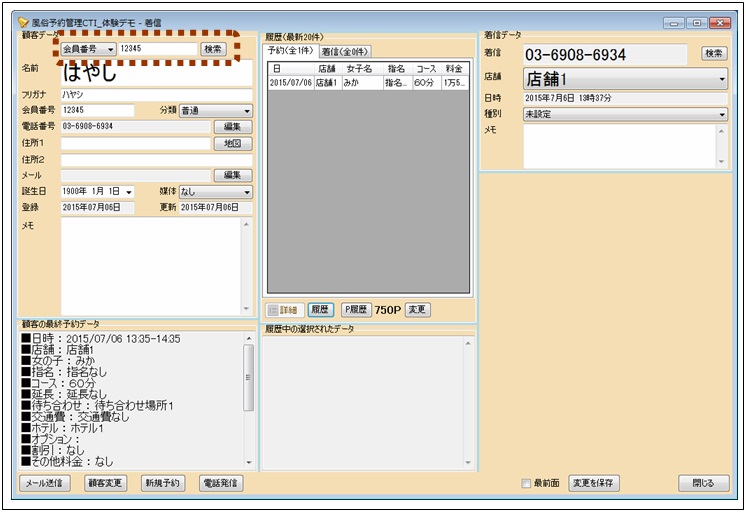
Task: Click 検索 button next to member number field
Action: pyautogui.click(x=213, y=48)
